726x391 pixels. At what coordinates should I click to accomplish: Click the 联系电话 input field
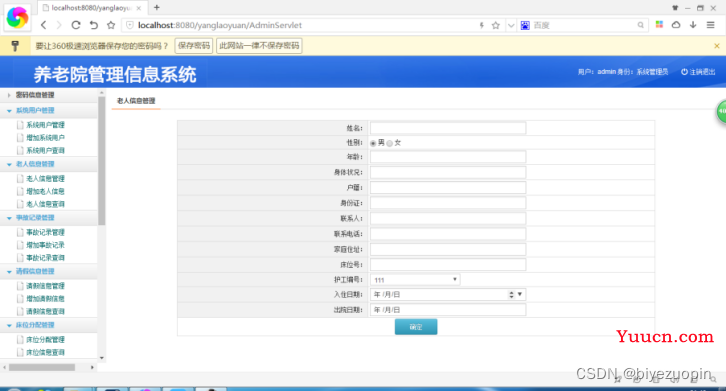[x=448, y=234]
